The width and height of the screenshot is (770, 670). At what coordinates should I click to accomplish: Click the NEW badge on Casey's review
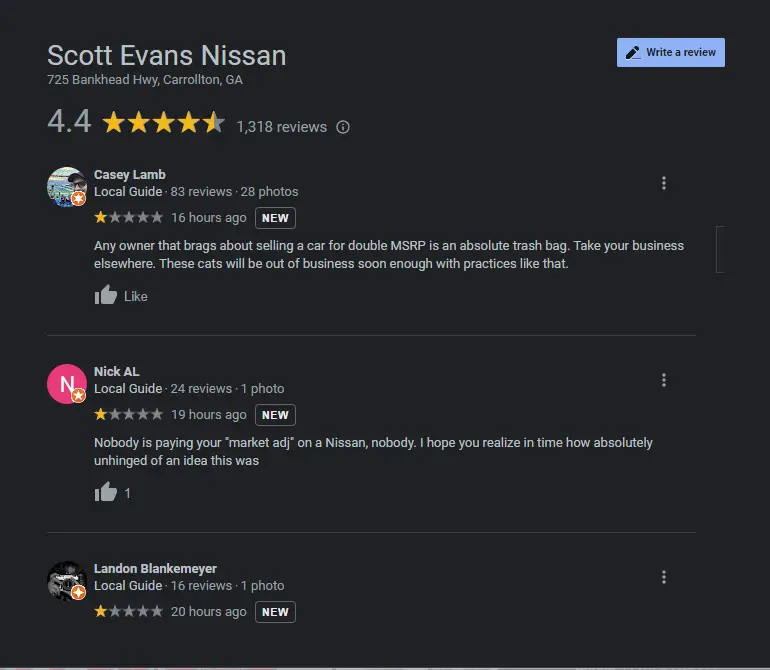click(x=275, y=218)
